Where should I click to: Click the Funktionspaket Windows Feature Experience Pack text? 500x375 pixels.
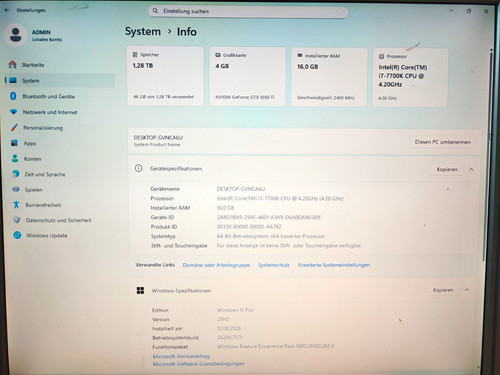(x=275, y=346)
